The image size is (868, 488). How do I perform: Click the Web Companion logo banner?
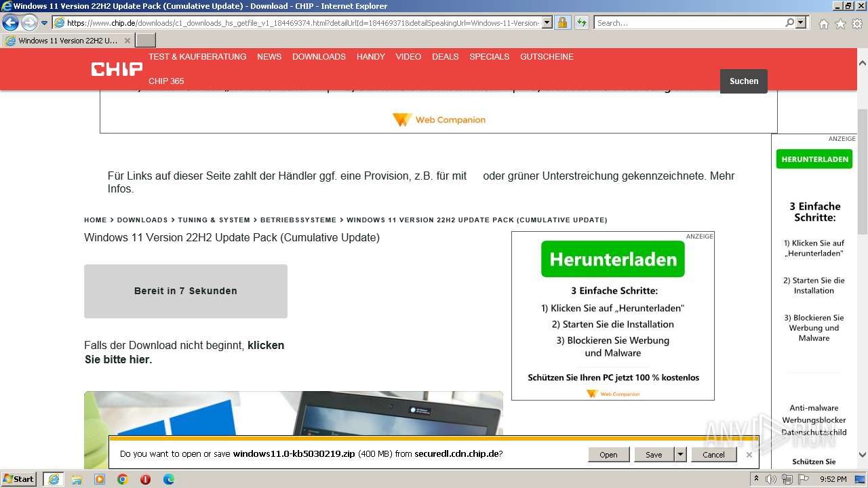click(439, 120)
